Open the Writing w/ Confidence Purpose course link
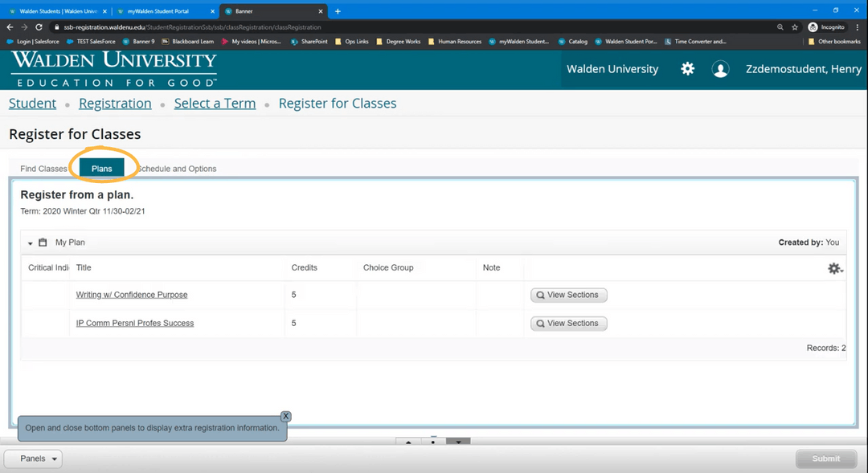The width and height of the screenshot is (868, 473). coord(131,294)
